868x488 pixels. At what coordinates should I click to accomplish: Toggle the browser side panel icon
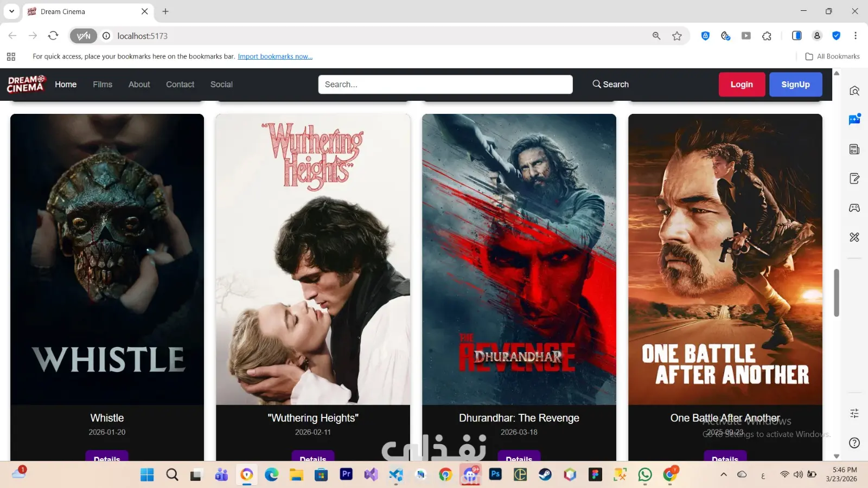tap(797, 36)
